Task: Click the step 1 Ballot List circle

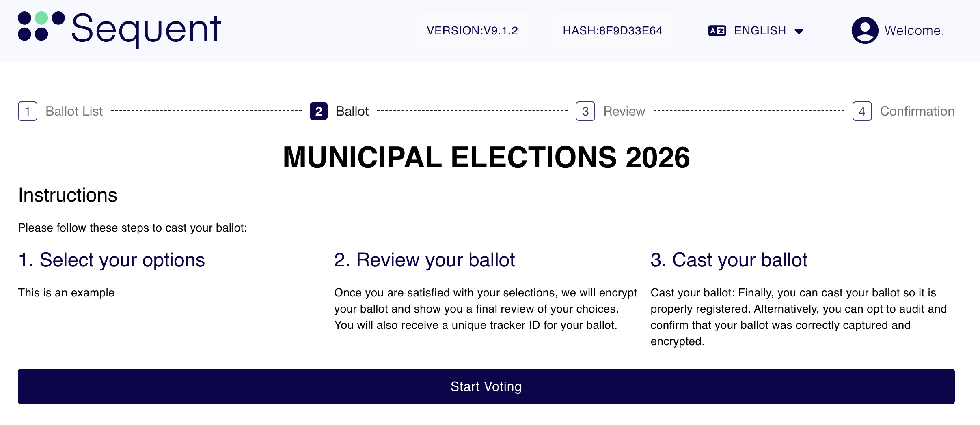Action: 27,111
